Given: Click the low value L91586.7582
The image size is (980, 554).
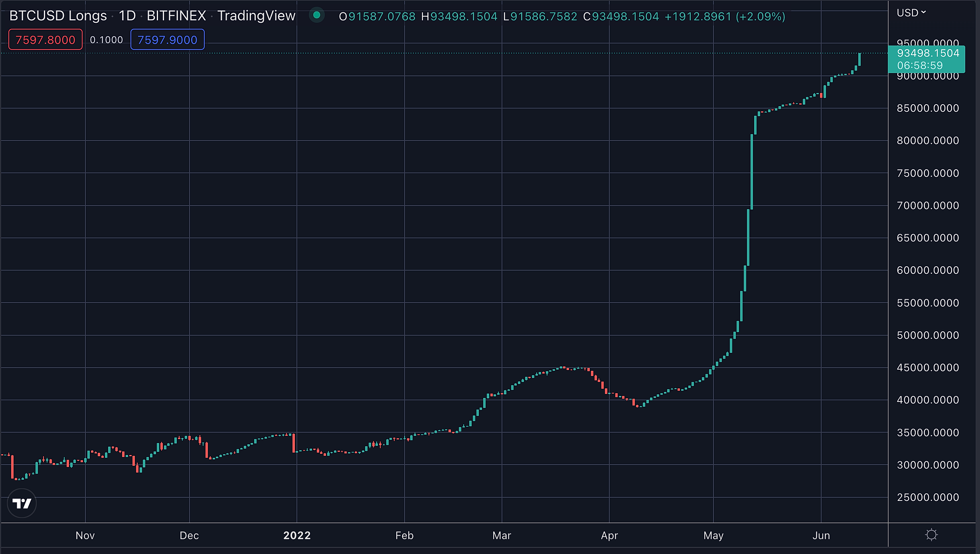Looking at the screenshot, I should pos(540,16).
